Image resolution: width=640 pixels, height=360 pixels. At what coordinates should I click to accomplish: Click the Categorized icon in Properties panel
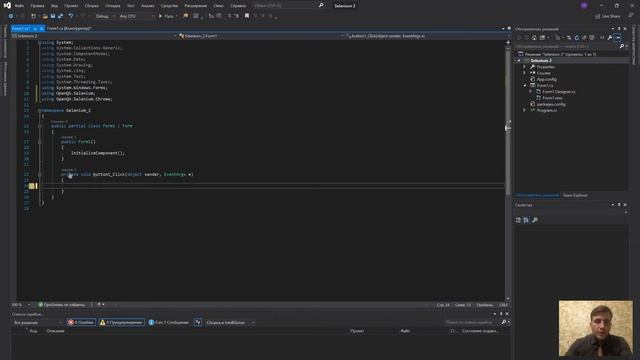[x=518, y=220]
